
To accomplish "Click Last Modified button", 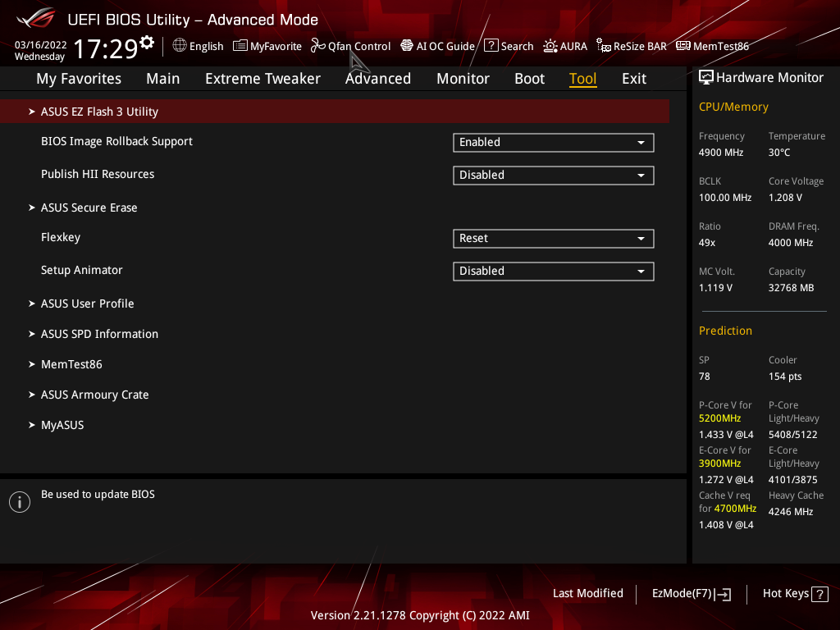I will tap(587, 594).
